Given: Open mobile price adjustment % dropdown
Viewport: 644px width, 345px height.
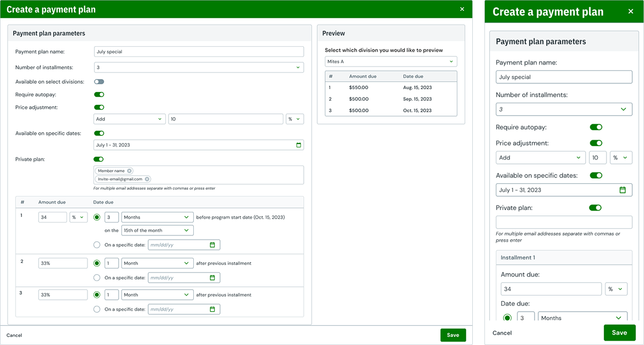Looking at the screenshot, I should [621, 158].
